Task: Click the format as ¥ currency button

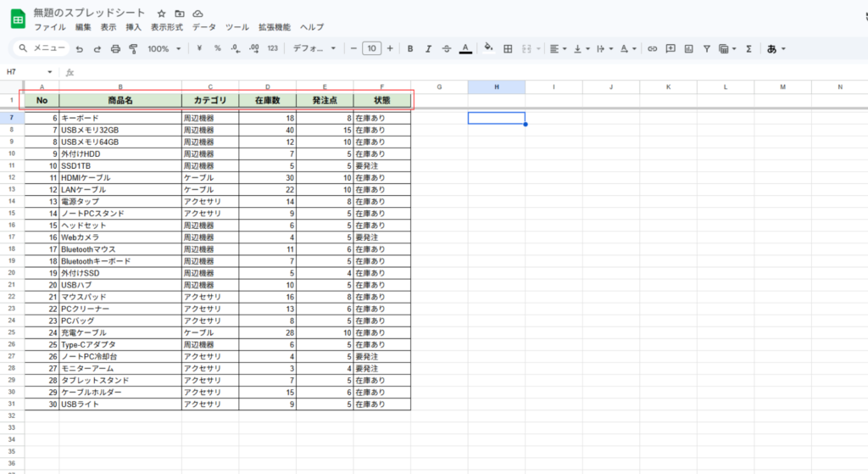Action: point(199,49)
